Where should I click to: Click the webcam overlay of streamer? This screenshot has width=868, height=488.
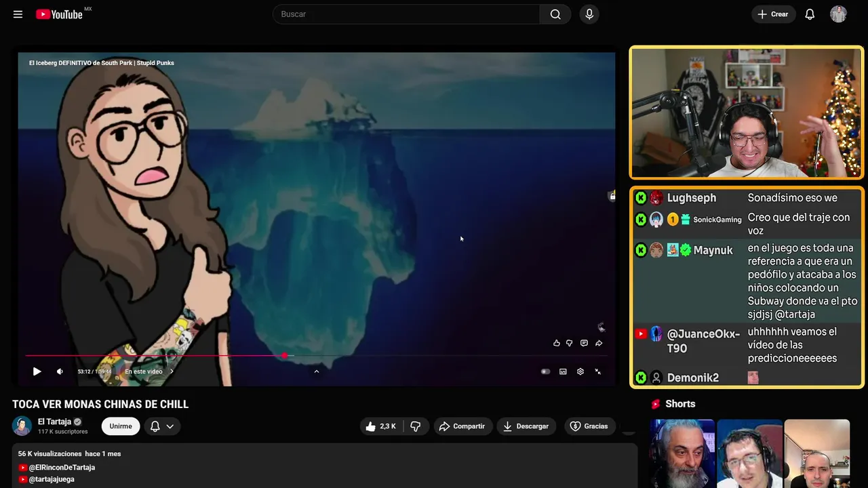click(x=747, y=113)
